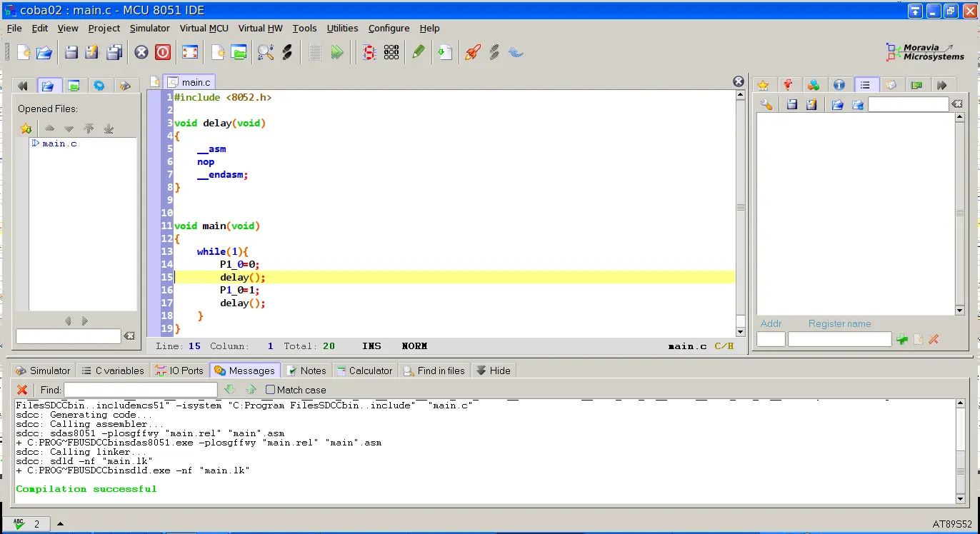Toggle full screen with the red-arrows icon
This screenshot has height=534, width=980.
(190, 52)
